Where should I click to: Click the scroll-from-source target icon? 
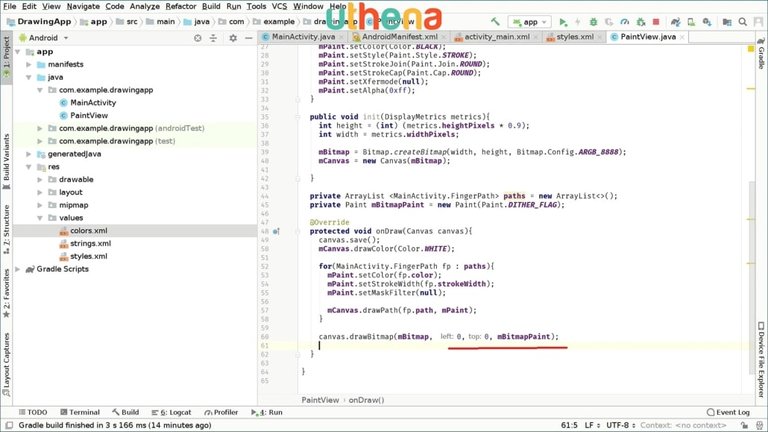point(199,37)
